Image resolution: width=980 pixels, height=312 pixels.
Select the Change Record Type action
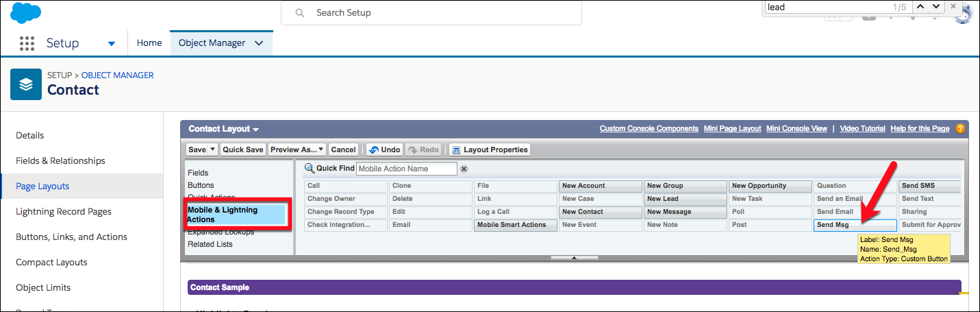346,212
